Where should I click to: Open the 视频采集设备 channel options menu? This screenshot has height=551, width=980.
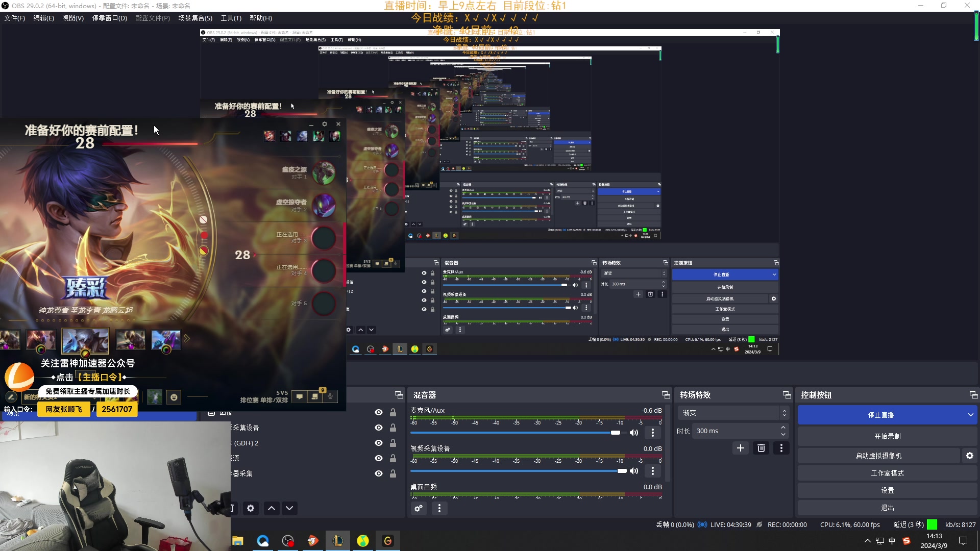[x=652, y=471]
